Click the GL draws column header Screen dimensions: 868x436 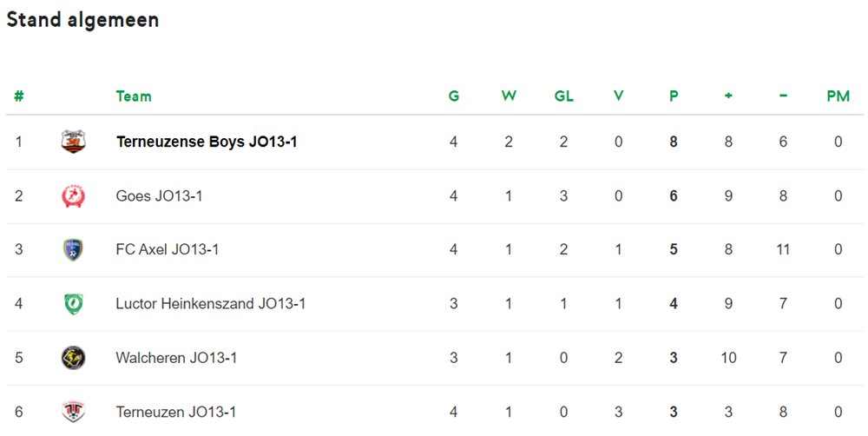click(563, 96)
